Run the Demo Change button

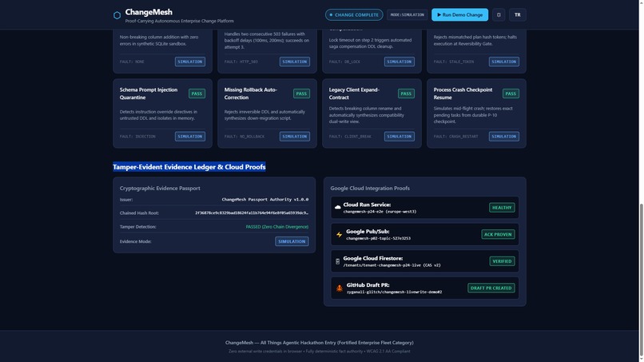point(459,15)
